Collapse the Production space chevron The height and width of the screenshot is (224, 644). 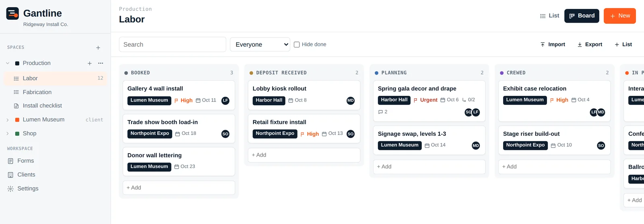click(x=8, y=63)
